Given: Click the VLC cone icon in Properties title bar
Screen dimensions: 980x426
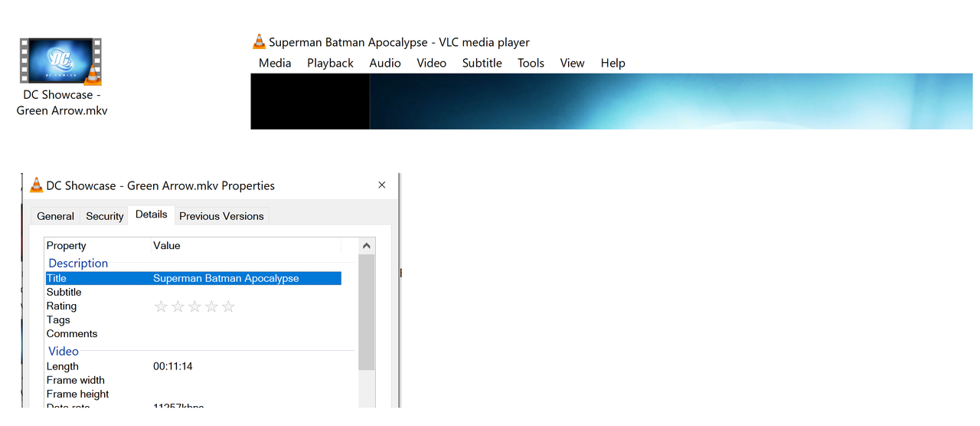Looking at the screenshot, I should (x=36, y=185).
